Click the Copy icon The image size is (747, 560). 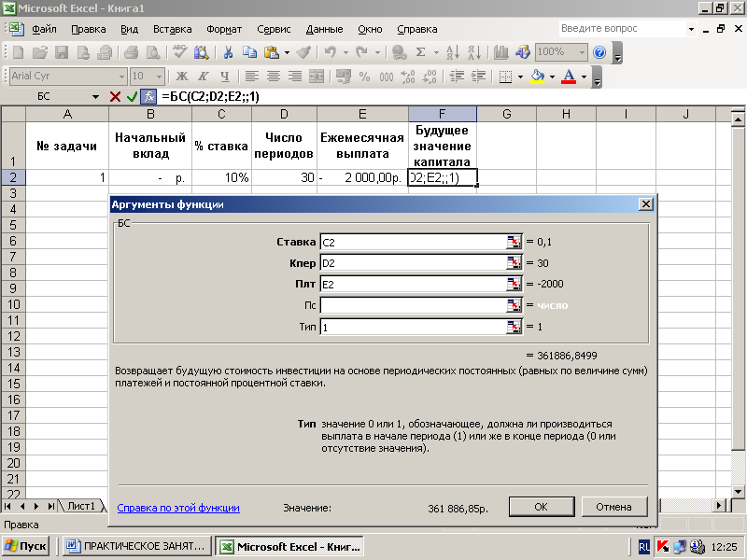click(x=249, y=52)
